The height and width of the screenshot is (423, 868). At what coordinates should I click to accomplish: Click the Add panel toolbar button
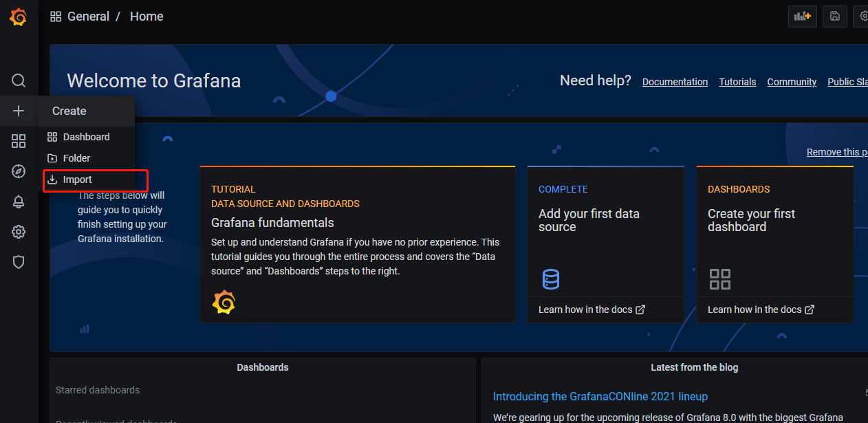tap(803, 17)
